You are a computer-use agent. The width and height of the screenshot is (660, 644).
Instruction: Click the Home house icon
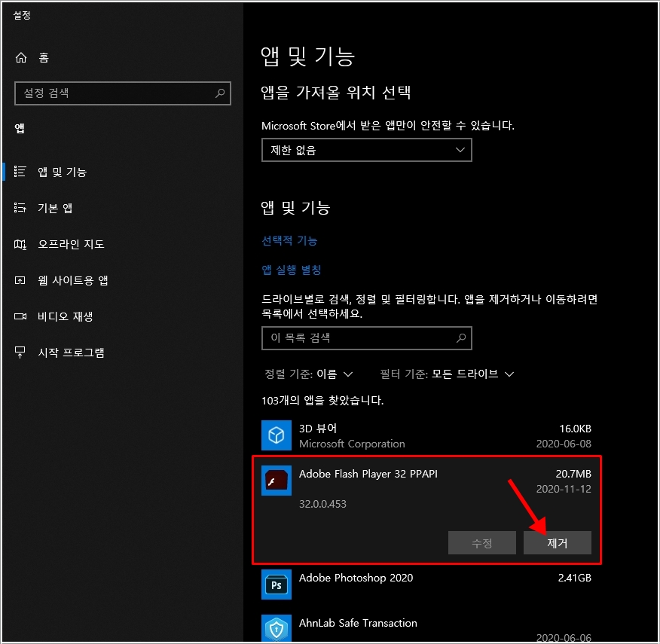pos(20,58)
